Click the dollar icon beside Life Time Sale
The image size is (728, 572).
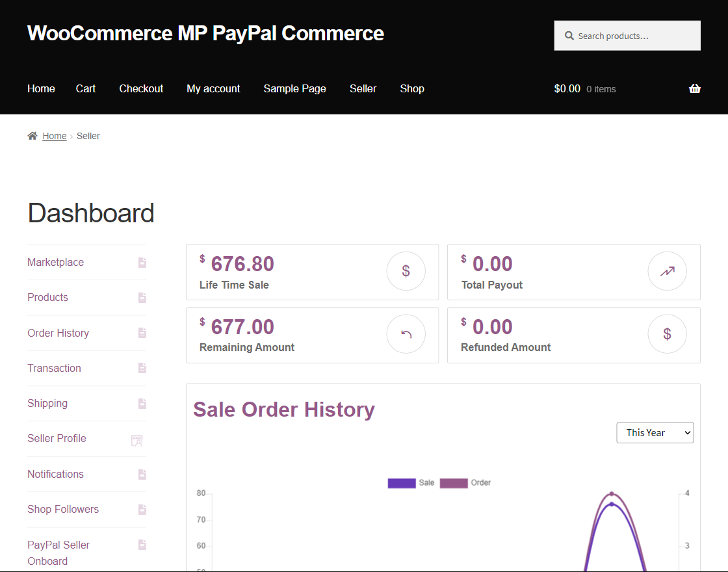click(x=406, y=271)
